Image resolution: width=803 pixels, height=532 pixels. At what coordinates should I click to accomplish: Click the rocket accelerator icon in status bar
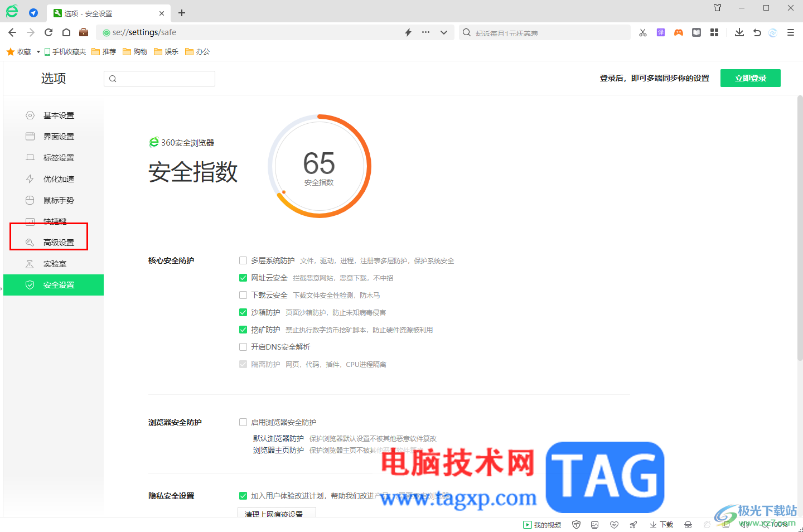click(633, 525)
